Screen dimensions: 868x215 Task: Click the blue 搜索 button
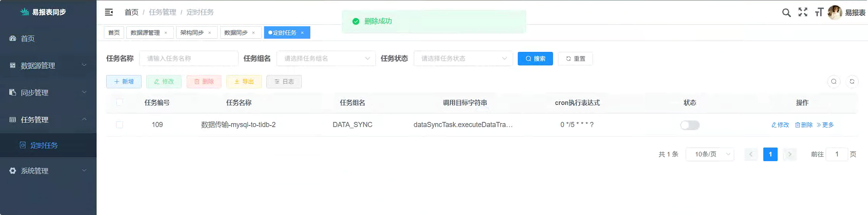tap(535, 59)
